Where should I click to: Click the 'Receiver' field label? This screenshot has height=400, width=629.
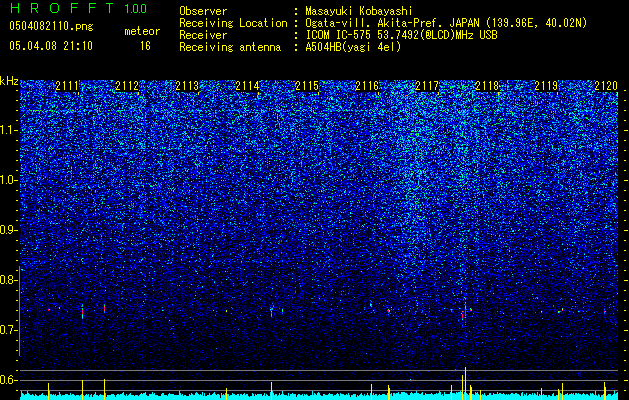(203, 35)
